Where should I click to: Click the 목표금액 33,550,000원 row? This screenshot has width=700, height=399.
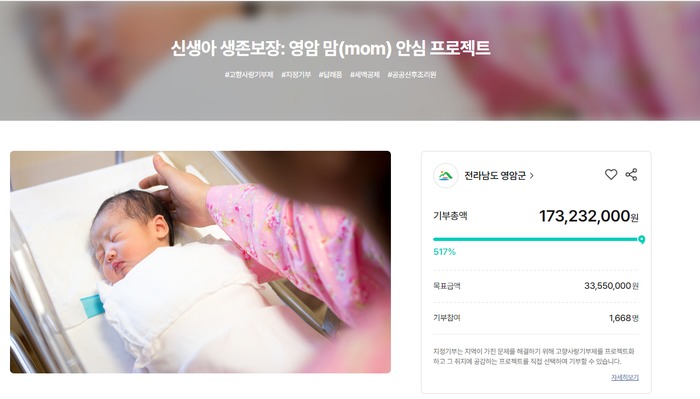[x=536, y=286]
